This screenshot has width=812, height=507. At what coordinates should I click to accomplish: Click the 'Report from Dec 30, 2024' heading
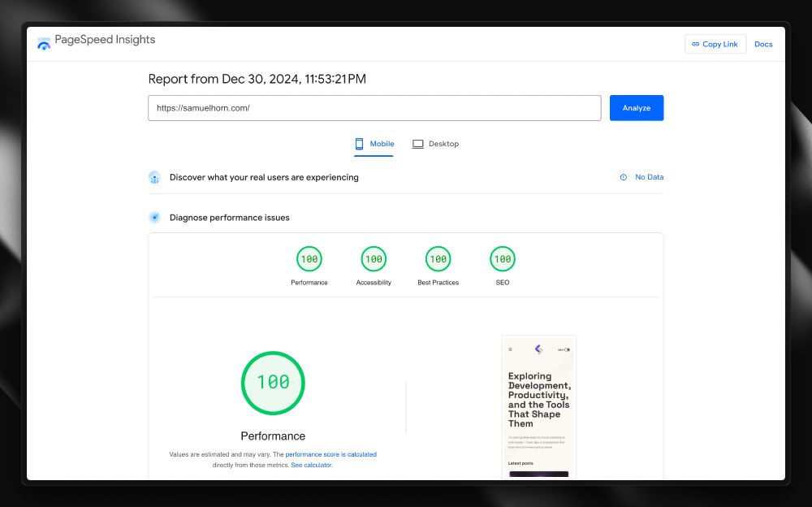click(257, 79)
